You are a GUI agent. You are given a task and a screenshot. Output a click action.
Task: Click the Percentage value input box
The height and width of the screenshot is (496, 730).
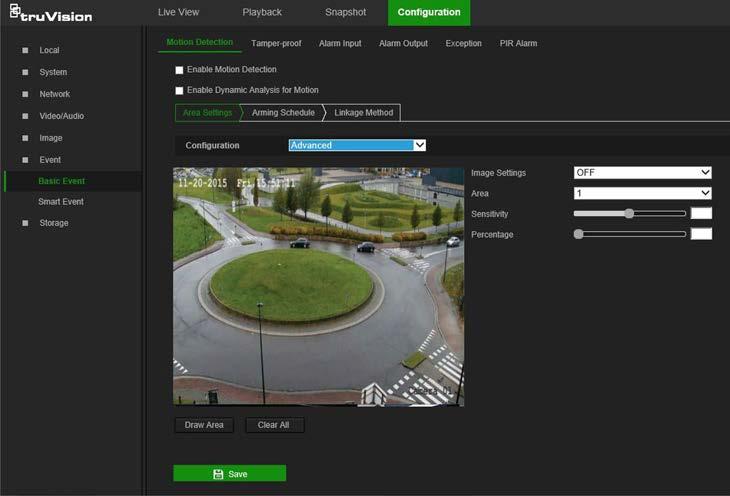(x=701, y=234)
